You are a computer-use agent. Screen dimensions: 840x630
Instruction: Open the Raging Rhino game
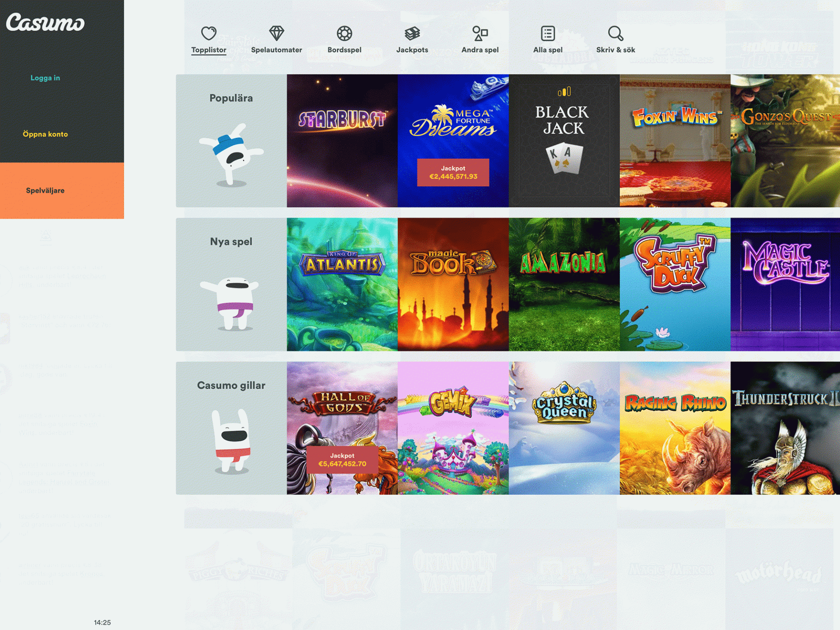coord(675,428)
